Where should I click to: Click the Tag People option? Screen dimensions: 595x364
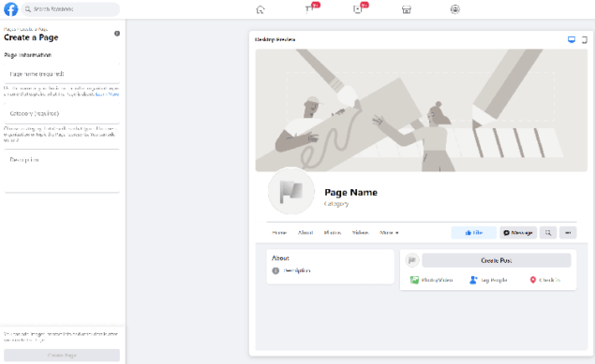click(488, 280)
